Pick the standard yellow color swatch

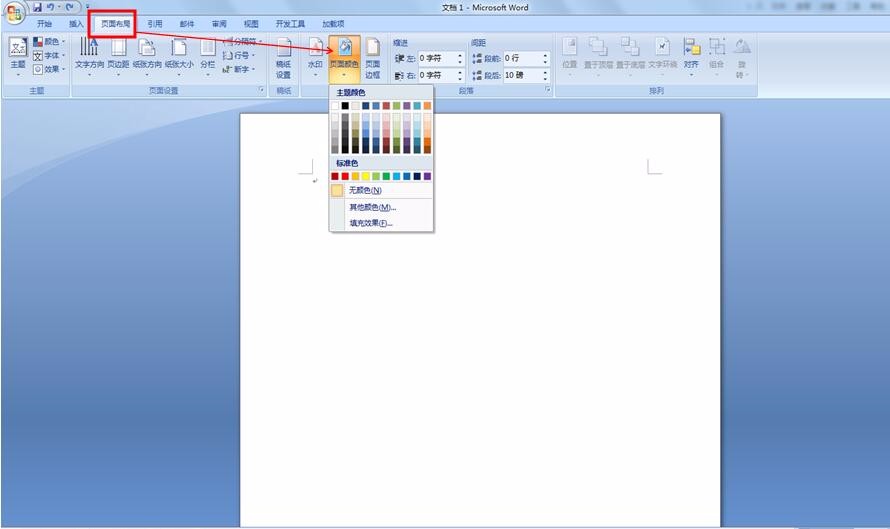click(366, 177)
